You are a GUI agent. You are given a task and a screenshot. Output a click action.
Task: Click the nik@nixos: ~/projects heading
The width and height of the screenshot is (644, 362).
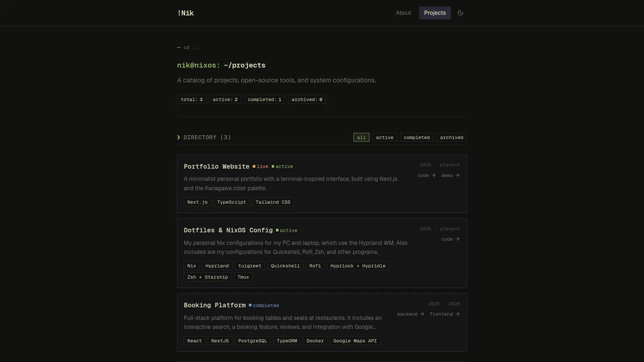pyautogui.click(x=221, y=65)
